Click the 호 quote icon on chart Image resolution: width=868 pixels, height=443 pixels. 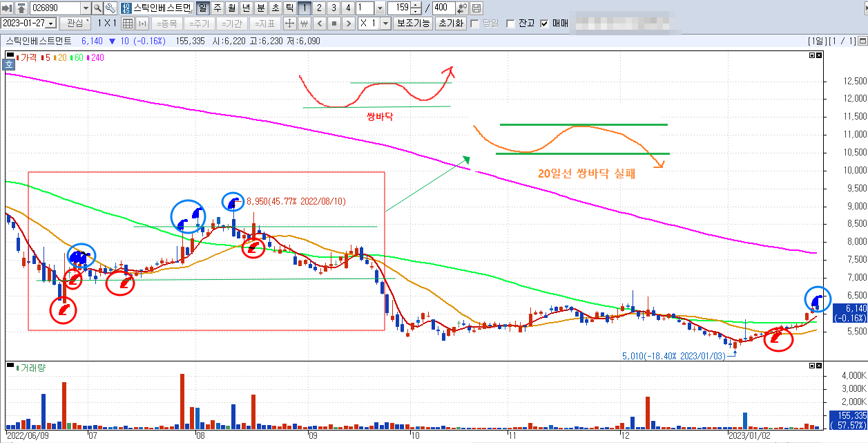9,64
